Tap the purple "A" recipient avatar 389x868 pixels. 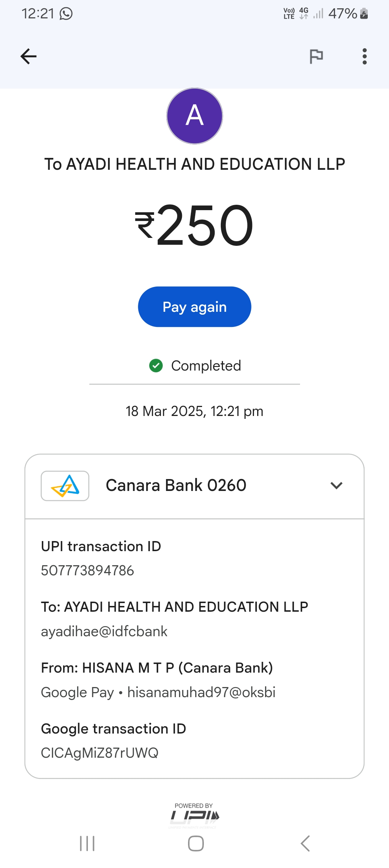tap(194, 116)
